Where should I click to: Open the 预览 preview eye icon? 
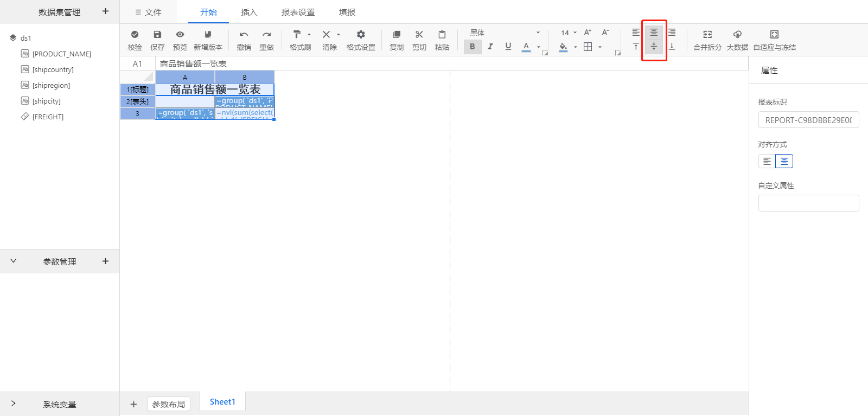[x=180, y=35]
